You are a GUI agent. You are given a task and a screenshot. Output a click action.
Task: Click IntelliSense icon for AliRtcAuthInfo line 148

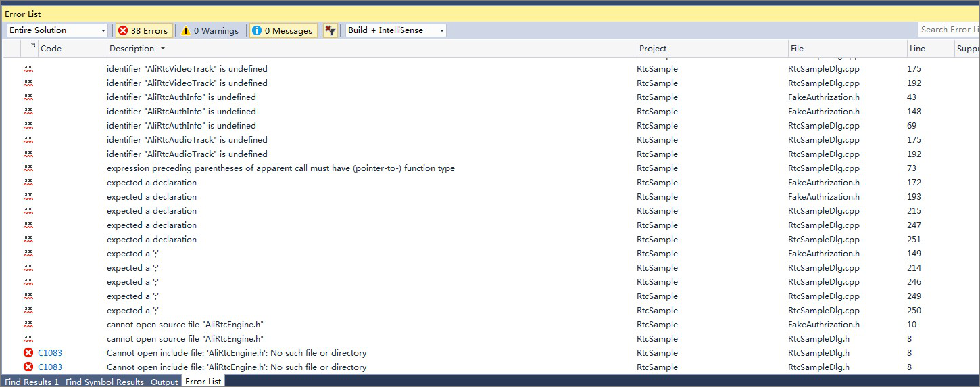28,111
